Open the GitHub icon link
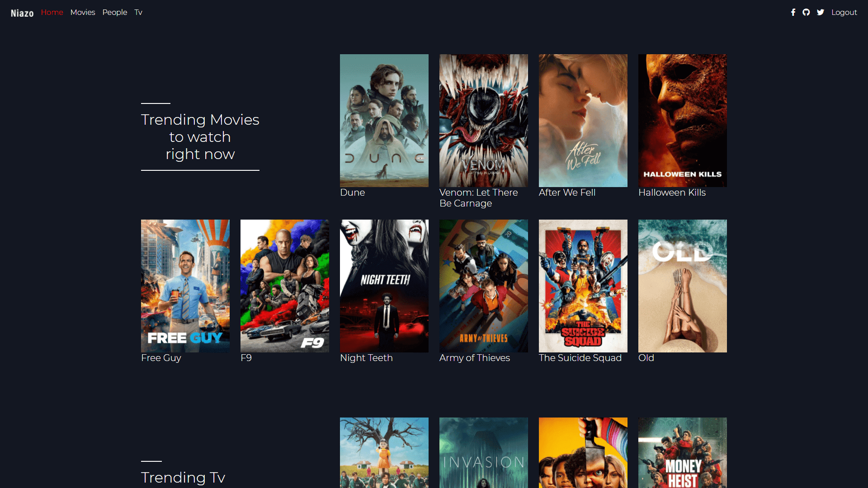 pyautogui.click(x=806, y=12)
